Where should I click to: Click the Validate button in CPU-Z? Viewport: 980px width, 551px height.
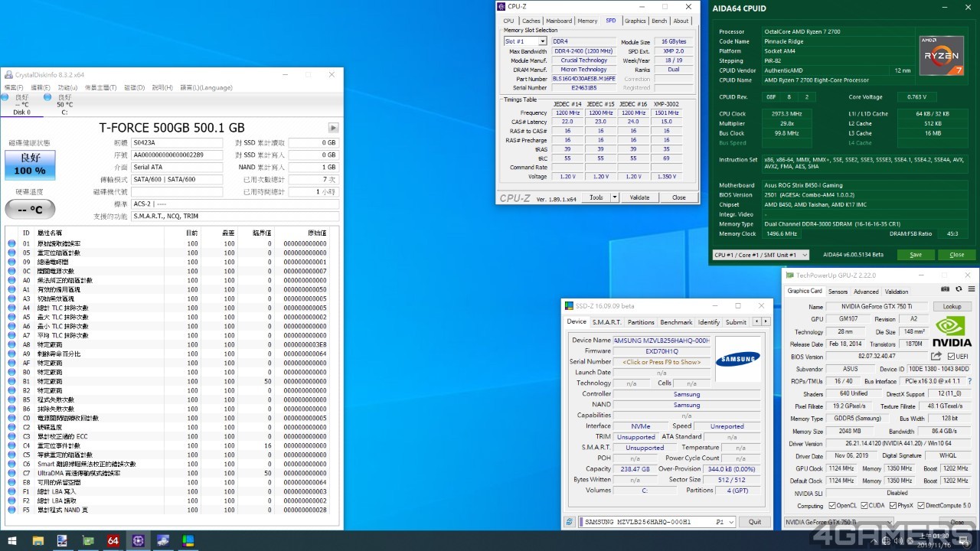point(640,197)
